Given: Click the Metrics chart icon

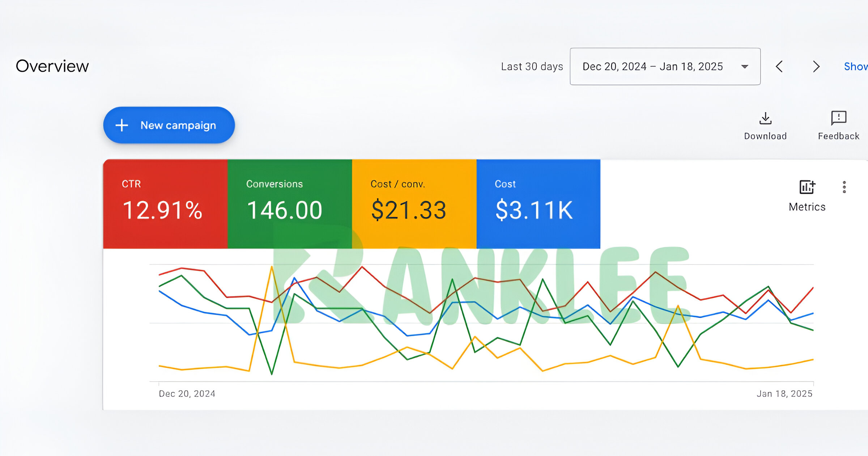Looking at the screenshot, I should coord(807,187).
